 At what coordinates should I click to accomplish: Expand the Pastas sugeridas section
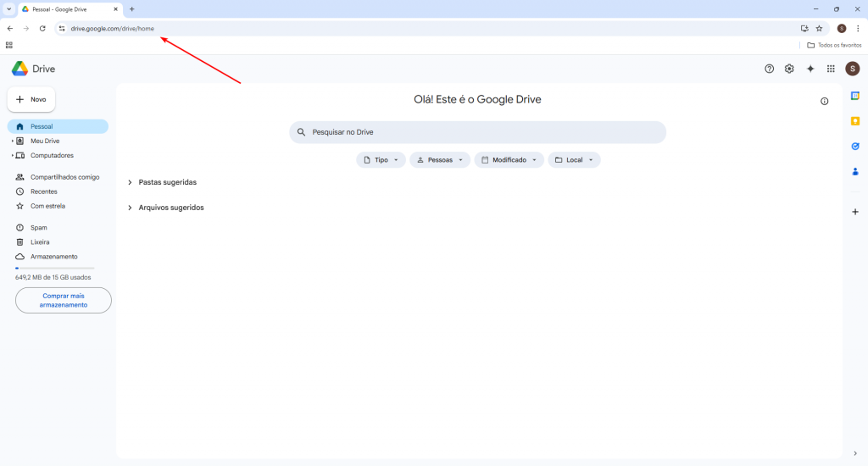[x=130, y=182]
